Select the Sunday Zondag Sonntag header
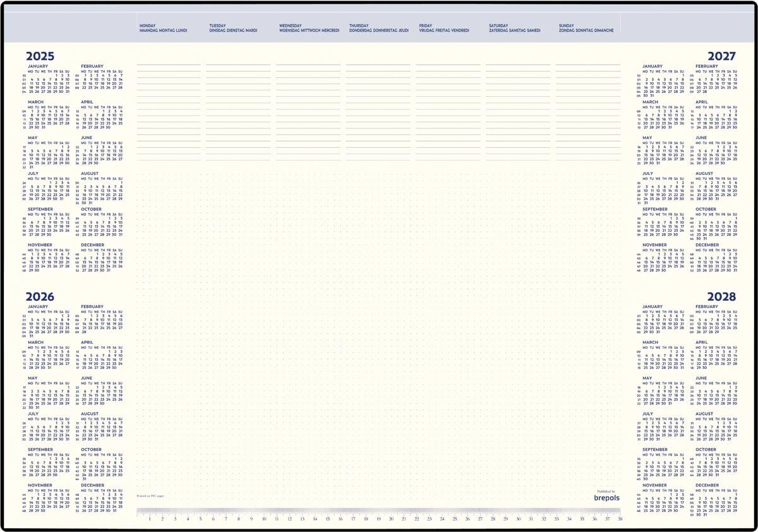Viewport: 758px width, 532px height. pyautogui.click(x=586, y=28)
